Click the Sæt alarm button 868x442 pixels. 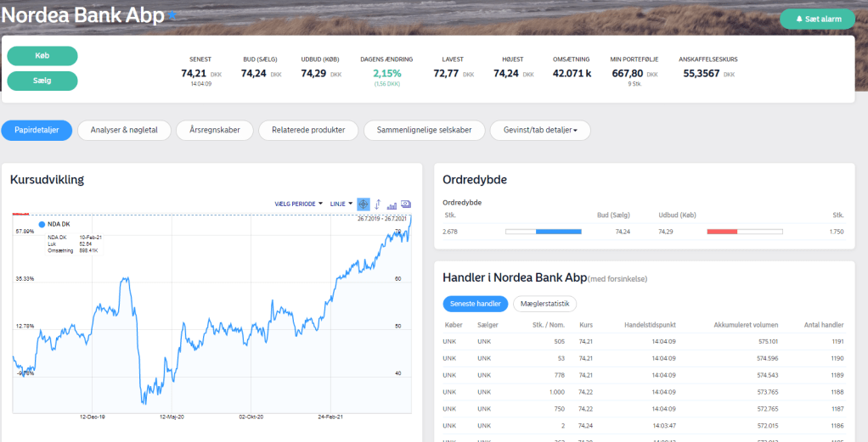click(817, 19)
